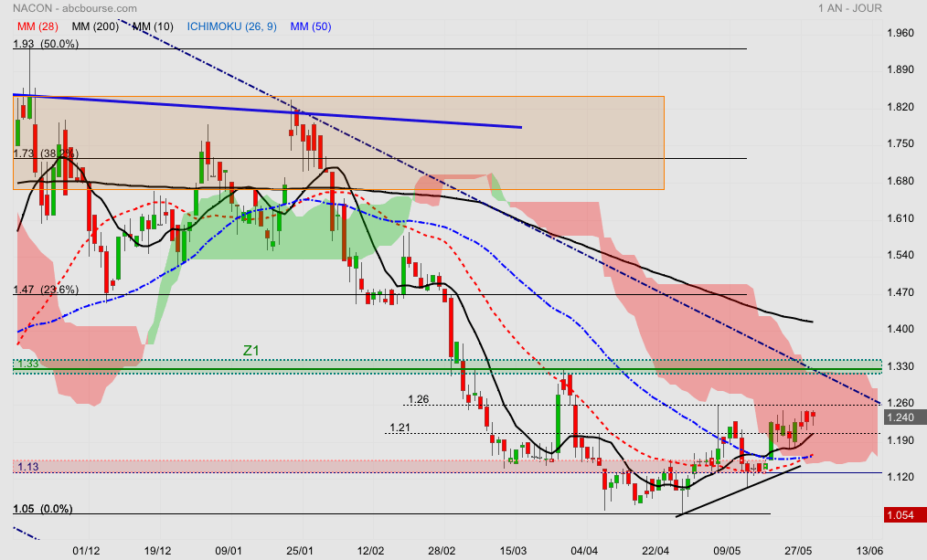Screen dimensions: 927x560
Task: Click the 27/05 date on time axis
Action: [x=798, y=551]
